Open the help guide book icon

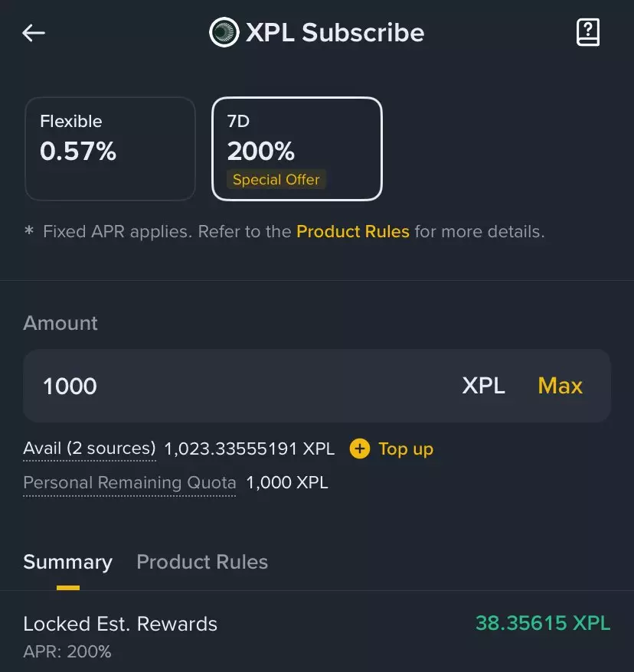587,33
